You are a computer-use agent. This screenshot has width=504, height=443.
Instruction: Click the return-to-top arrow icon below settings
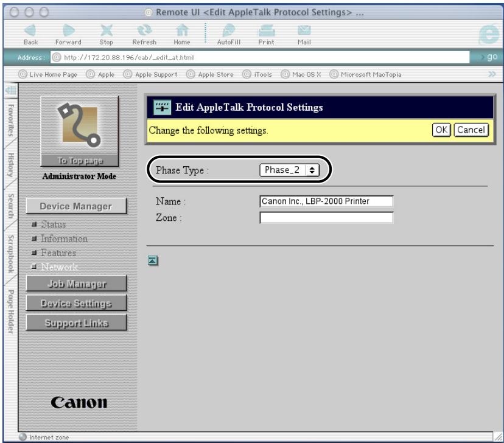[x=153, y=260]
